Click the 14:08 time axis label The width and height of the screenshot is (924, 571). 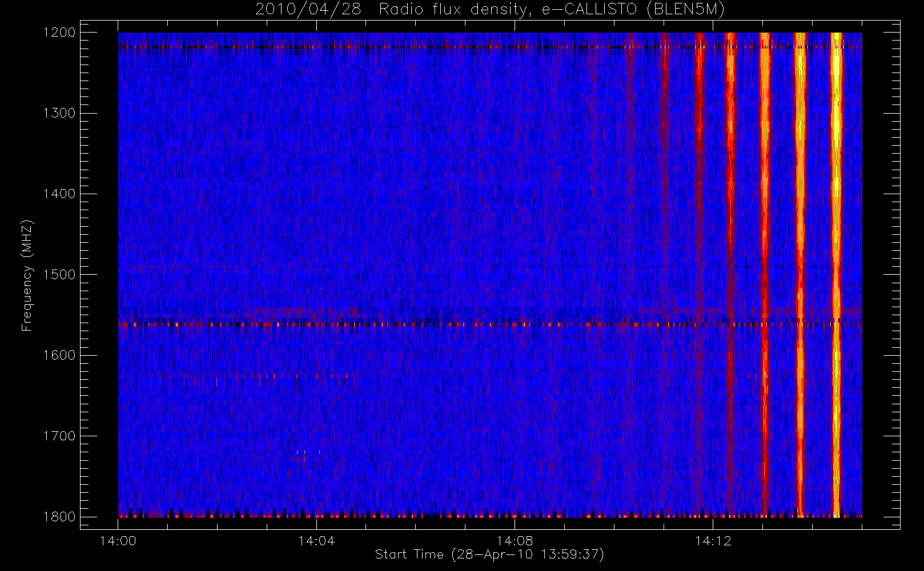point(515,541)
